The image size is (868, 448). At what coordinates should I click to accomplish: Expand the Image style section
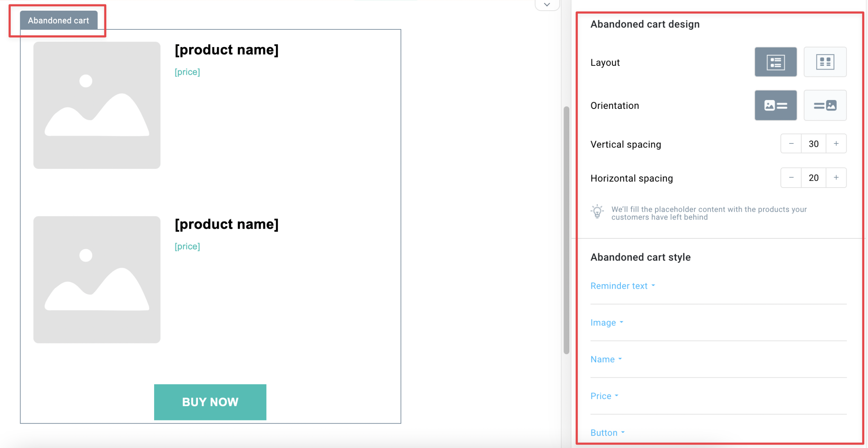pyautogui.click(x=607, y=323)
